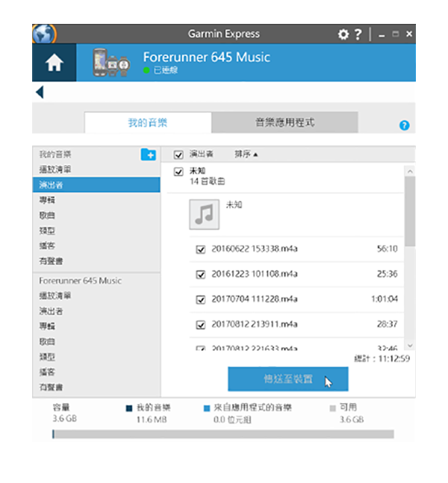Toggle the select-all checkbox beside 演出者 header

click(x=178, y=155)
